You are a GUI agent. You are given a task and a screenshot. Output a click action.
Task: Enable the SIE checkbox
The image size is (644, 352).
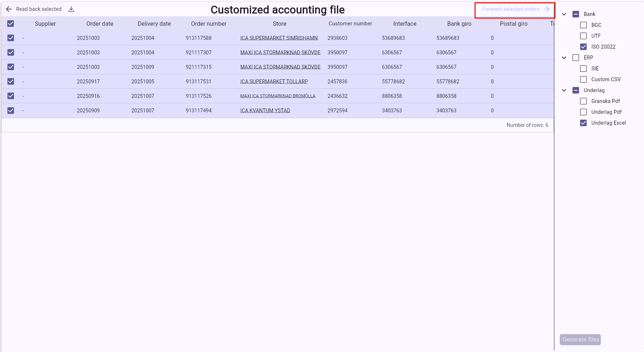coord(583,69)
